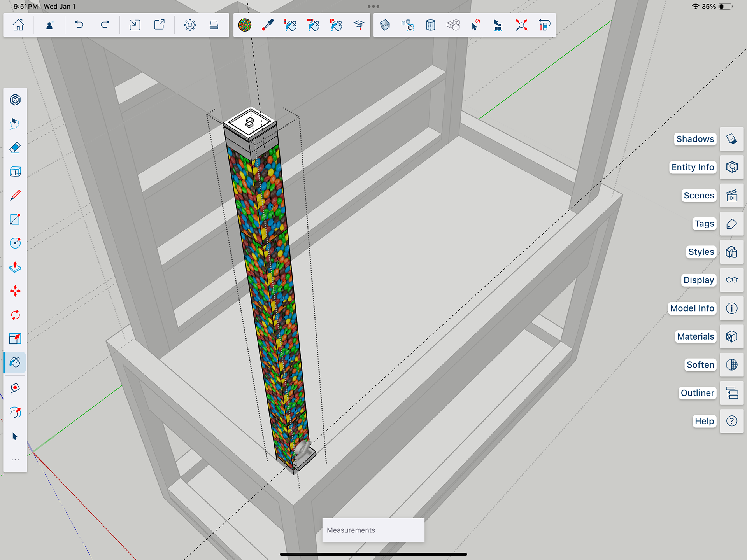Image resolution: width=747 pixels, height=560 pixels.
Task: Choose the Move tool
Action: (15, 291)
